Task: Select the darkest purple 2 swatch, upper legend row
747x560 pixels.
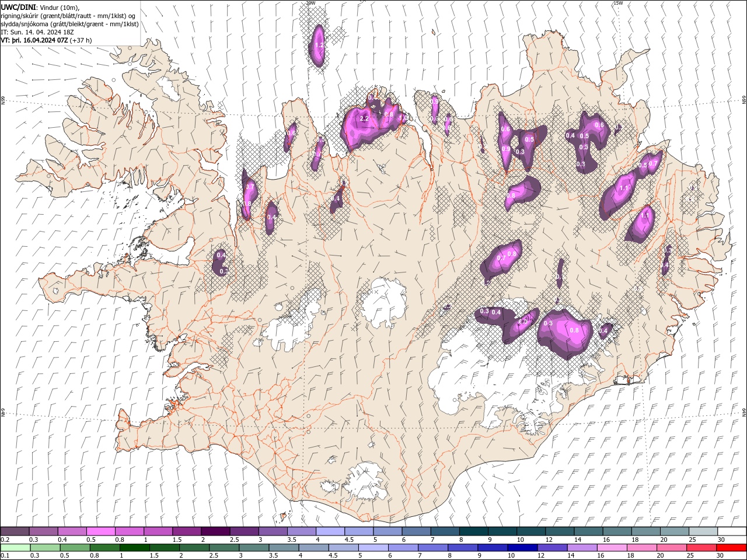Action: [215, 531]
